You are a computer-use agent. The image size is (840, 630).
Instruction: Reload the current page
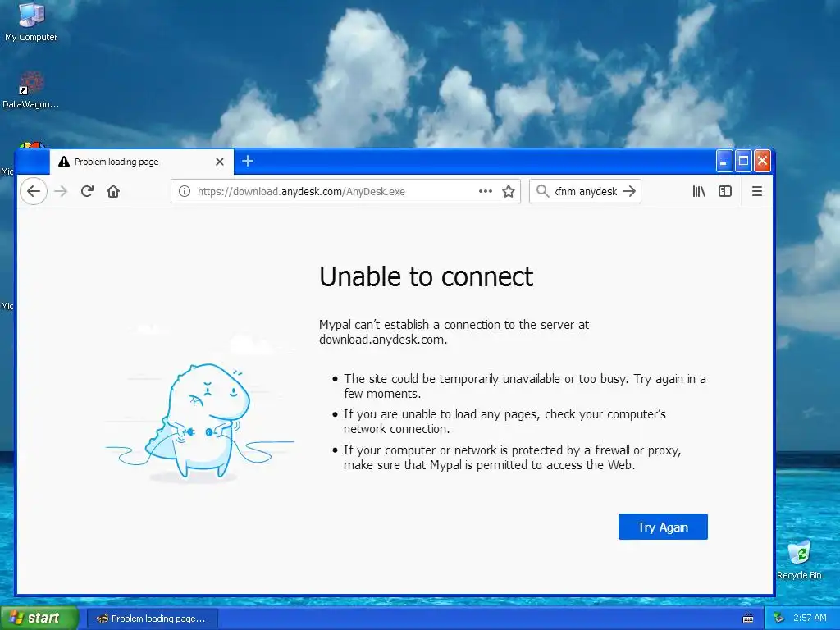[x=87, y=191]
